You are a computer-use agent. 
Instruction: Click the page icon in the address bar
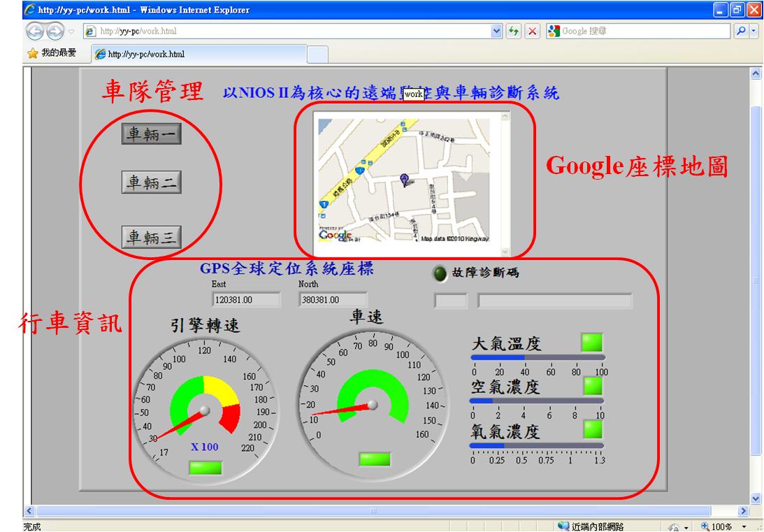tap(91, 31)
